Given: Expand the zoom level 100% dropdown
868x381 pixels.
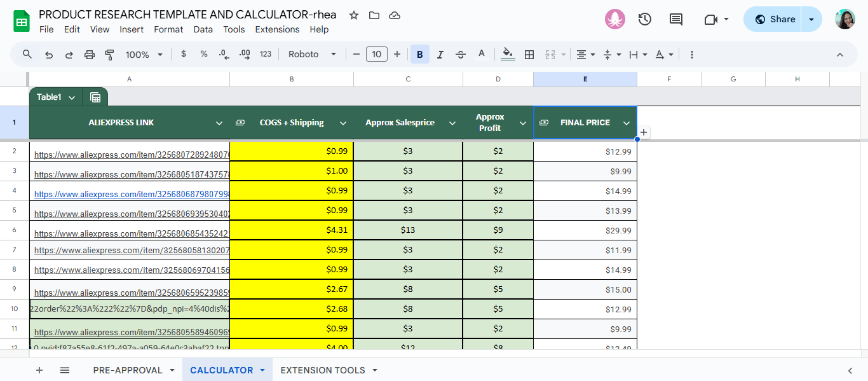Looking at the screenshot, I should point(144,55).
